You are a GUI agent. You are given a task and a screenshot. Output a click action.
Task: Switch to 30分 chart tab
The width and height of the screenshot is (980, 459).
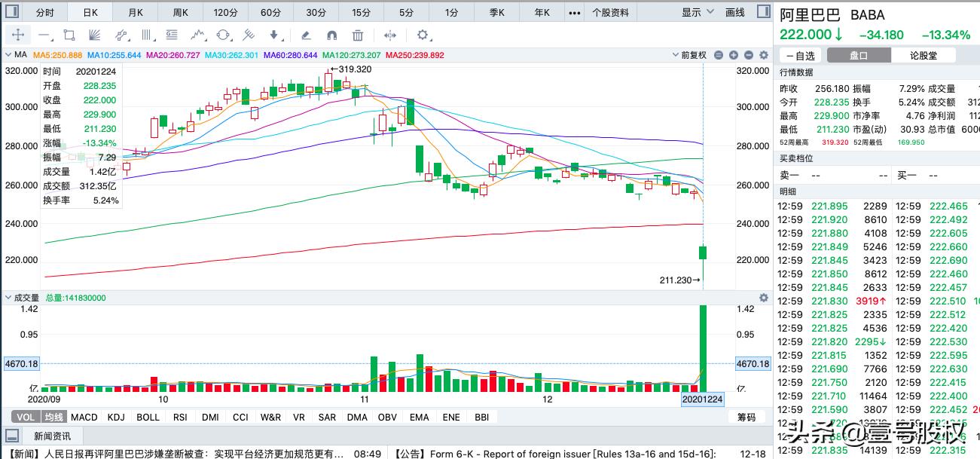(x=316, y=12)
